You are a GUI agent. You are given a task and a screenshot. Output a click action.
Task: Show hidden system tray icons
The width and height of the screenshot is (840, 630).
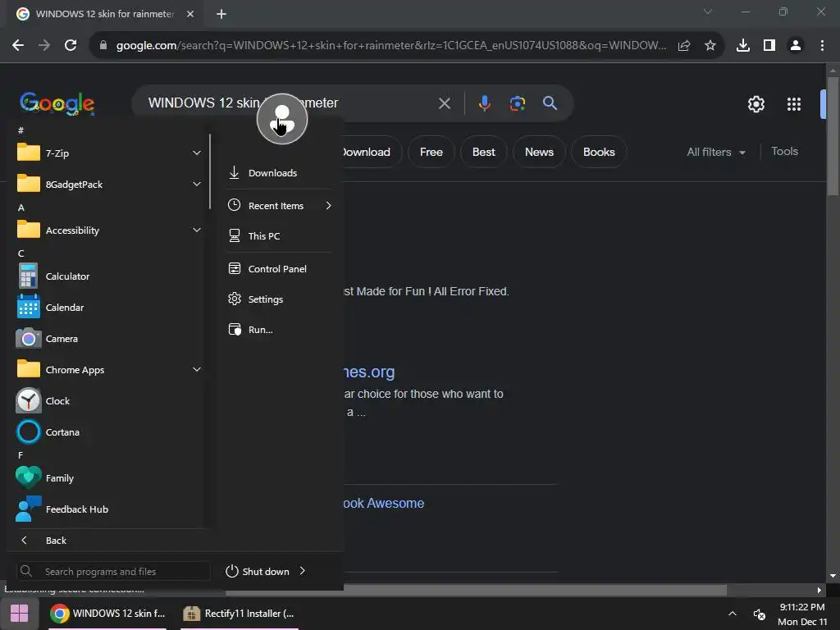point(733,614)
